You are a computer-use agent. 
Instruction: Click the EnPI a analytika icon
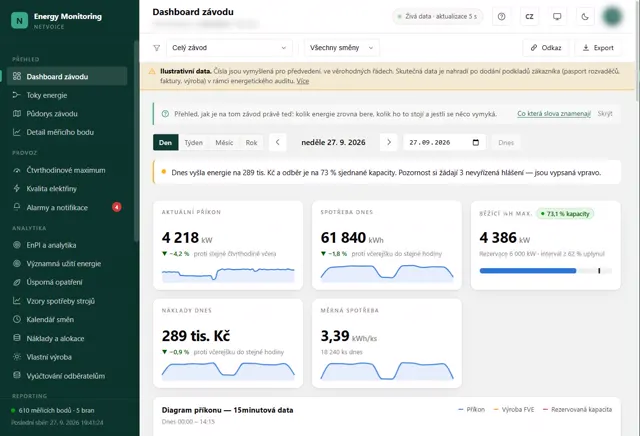pyautogui.click(x=17, y=245)
